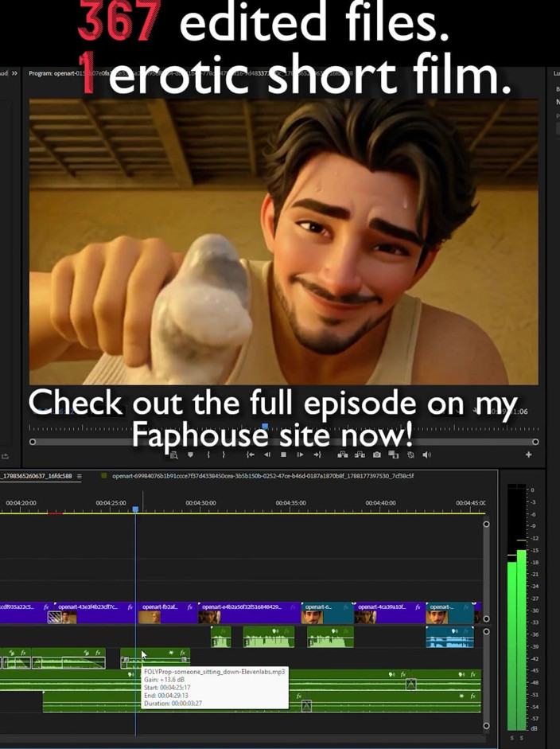
Task: Open Comparison View in the Program monitor
Action: 394,454
